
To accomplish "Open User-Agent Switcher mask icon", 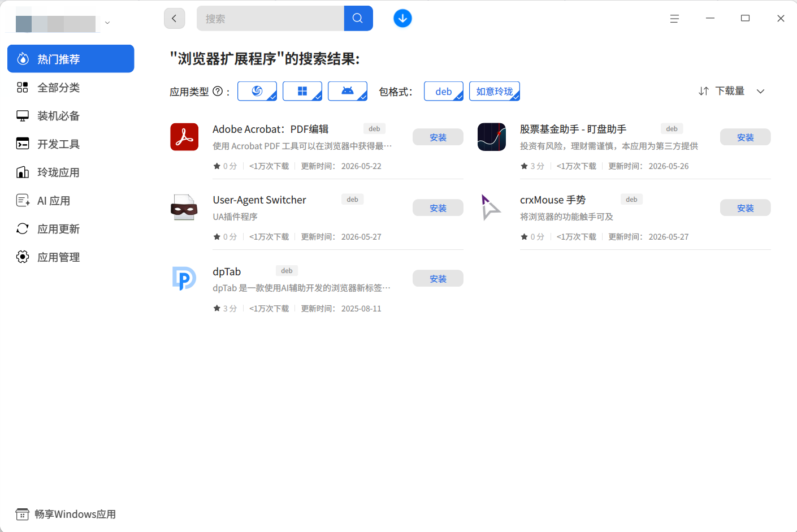I will click(184, 207).
